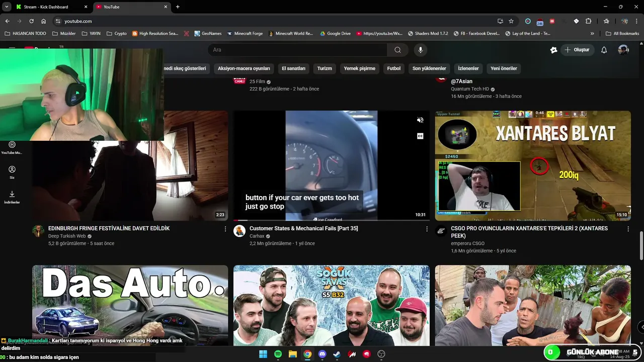Open options for 'EDINBURGH FRINGE FESTİVALİNE' video
The width and height of the screenshot is (644, 362).
pos(225,229)
